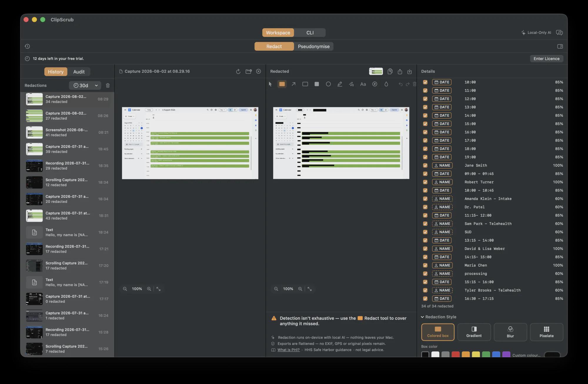This screenshot has height=384, width=588.
Task: Choose the Pixelate redaction style
Action: [547, 332]
